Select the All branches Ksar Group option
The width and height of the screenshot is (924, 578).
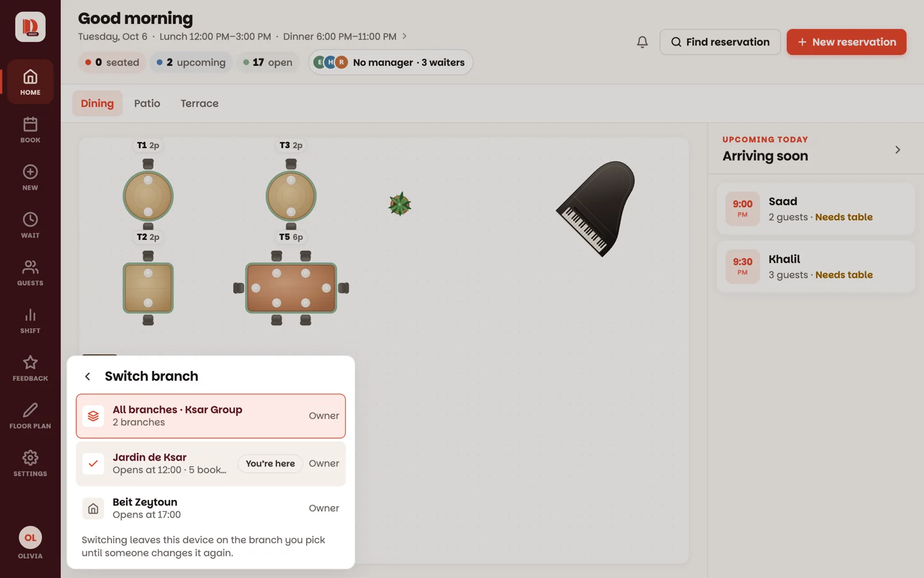tap(211, 416)
